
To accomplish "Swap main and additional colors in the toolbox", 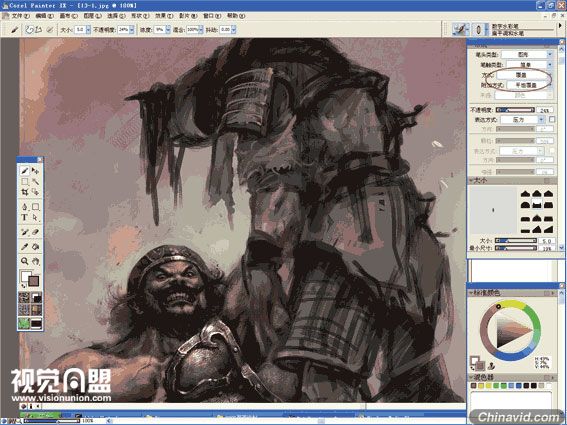I will click(x=24, y=287).
